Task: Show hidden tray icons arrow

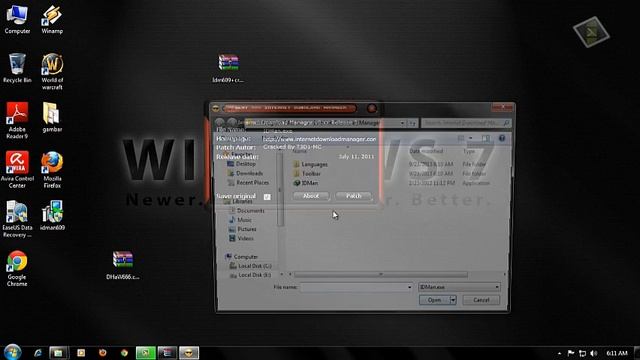Action: pyautogui.click(x=559, y=353)
